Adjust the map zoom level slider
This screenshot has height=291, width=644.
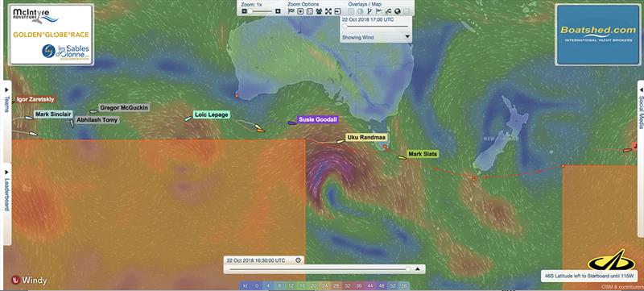coord(261,11)
